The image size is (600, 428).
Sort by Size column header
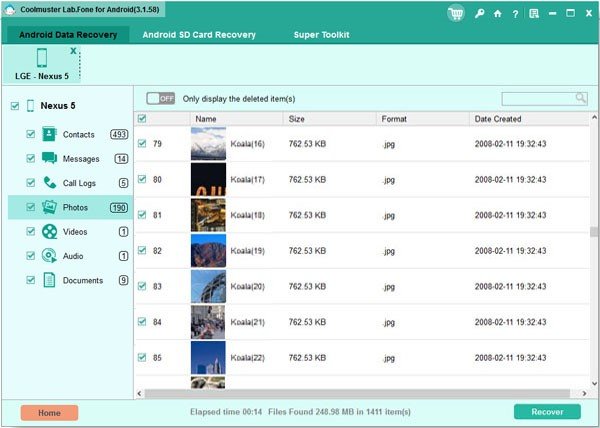coord(330,119)
